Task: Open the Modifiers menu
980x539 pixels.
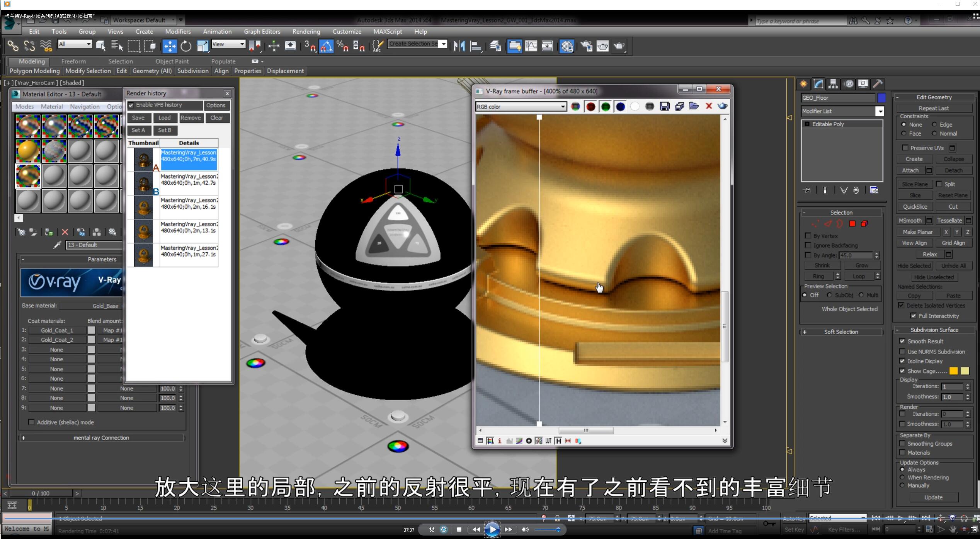Action: coord(178,32)
